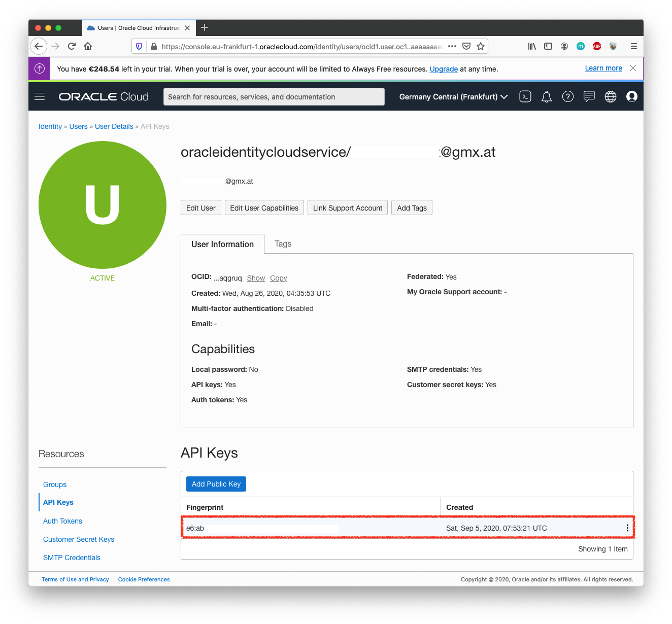The height and width of the screenshot is (624, 672).
Task: Go to User Details breadcrumb
Action: click(114, 126)
